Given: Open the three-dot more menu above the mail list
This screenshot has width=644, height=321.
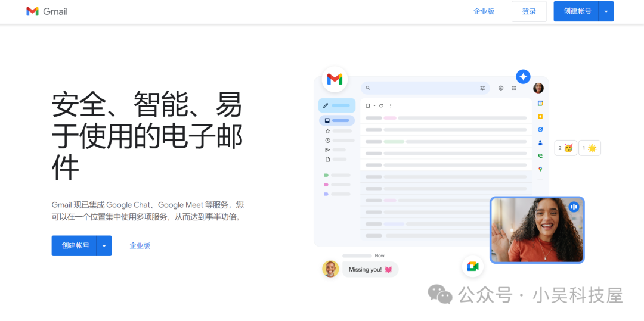Looking at the screenshot, I should [390, 106].
